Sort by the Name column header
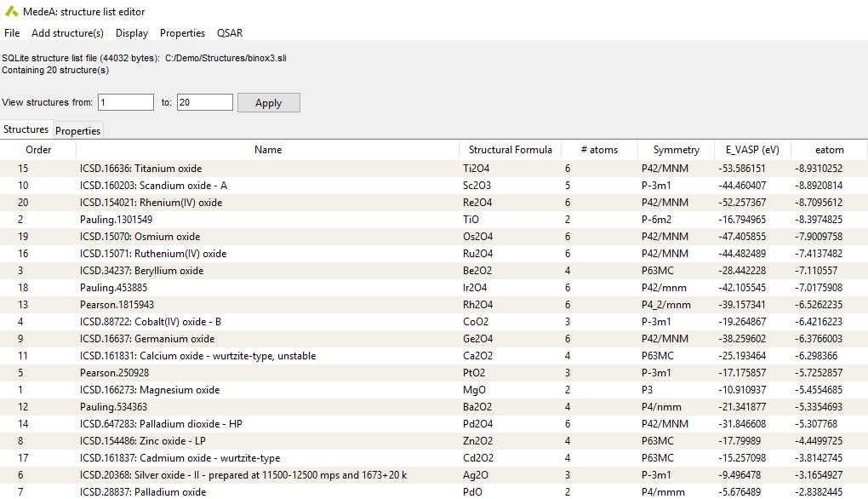868x499 pixels. [268, 150]
